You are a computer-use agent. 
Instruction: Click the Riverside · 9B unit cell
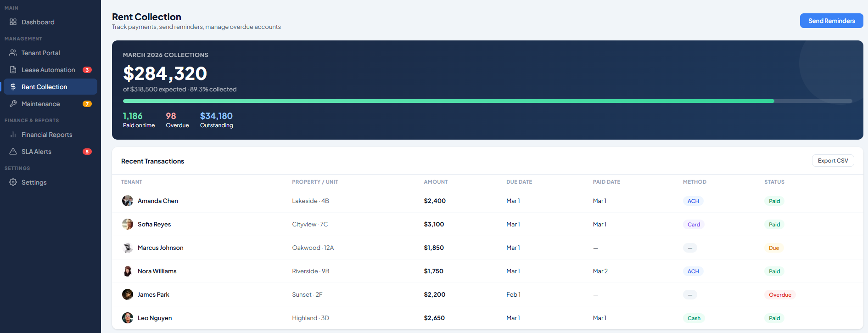coord(311,271)
